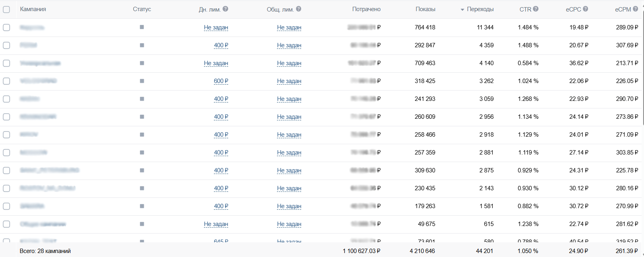This screenshot has height=257, width=644.
Task: Click the question mark next to eCPC
Action: [x=586, y=9]
